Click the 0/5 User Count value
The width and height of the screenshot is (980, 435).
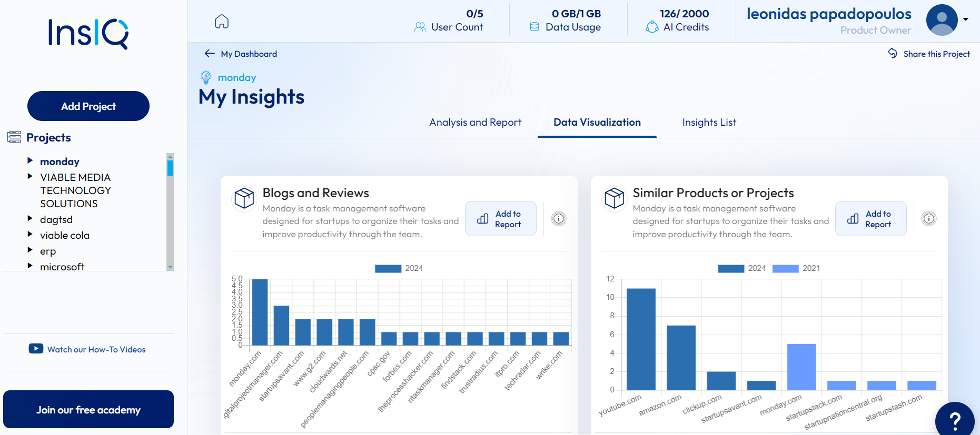click(x=474, y=14)
